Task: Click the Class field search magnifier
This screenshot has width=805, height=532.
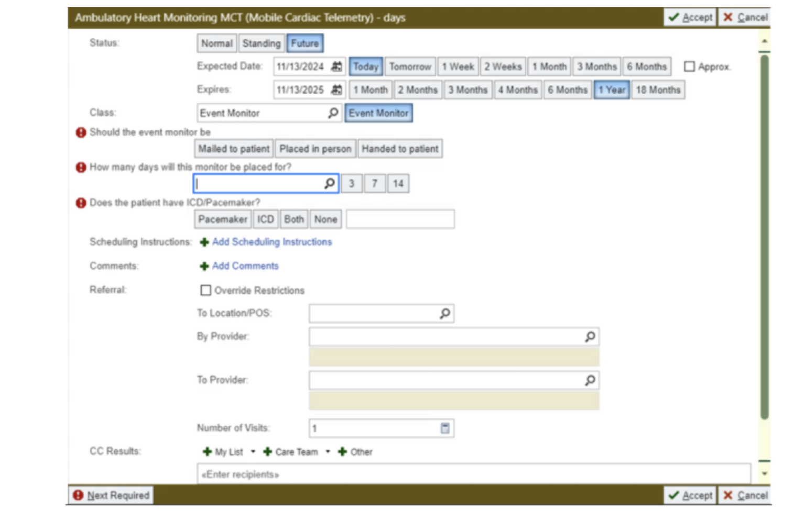Action: [x=333, y=113]
